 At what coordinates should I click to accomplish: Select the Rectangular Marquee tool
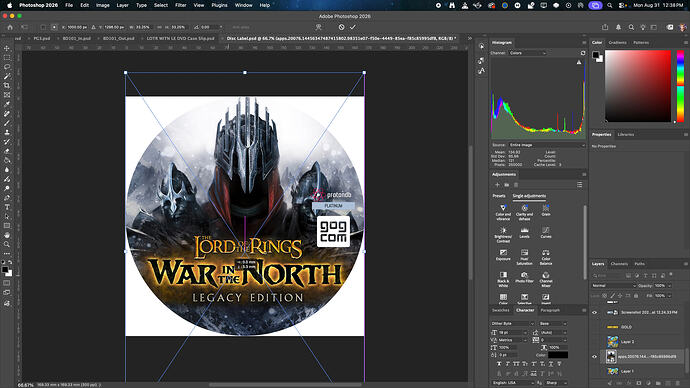coord(7,58)
